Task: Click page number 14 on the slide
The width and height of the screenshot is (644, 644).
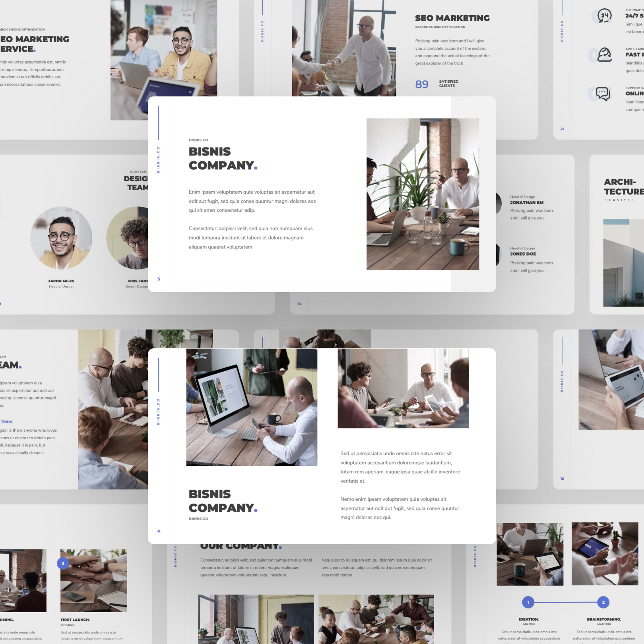Action: 299,303
